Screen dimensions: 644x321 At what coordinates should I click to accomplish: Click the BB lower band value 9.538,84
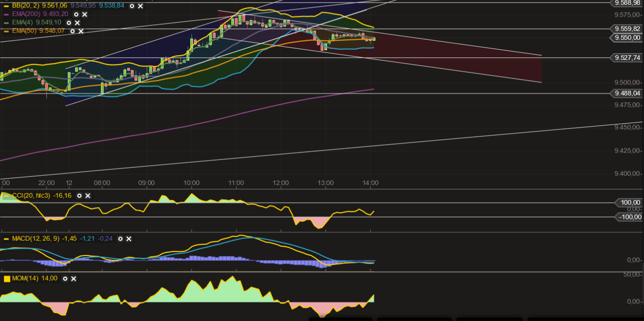[x=111, y=6]
